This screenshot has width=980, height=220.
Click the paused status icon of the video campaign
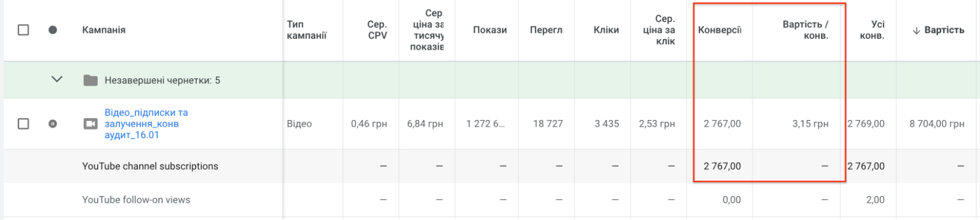point(53,124)
